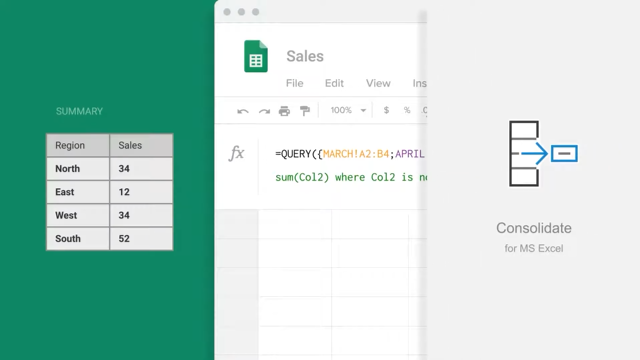Click the percent format icon
The height and width of the screenshot is (360, 640).
[x=407, y=110]
